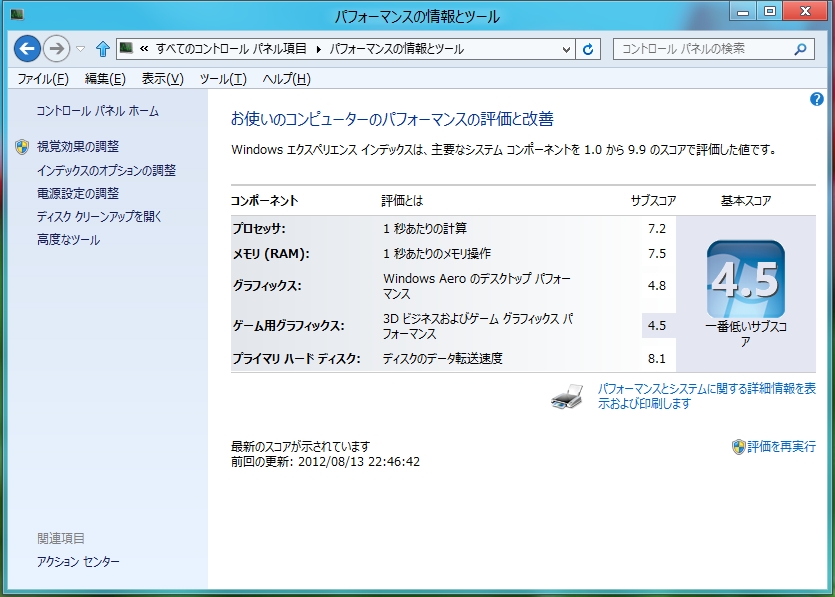Expand the address bar history dropdown
This screenshot has height=597, width=835.
click(x=567, y=50)
